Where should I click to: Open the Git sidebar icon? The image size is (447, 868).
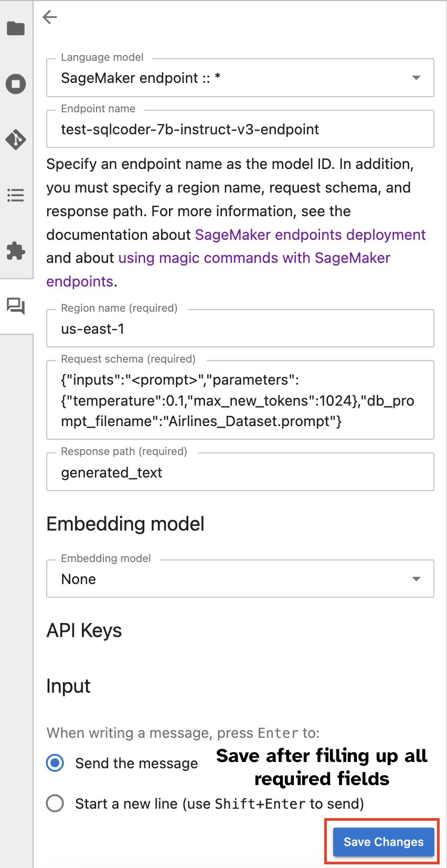[x=16, y=140]
